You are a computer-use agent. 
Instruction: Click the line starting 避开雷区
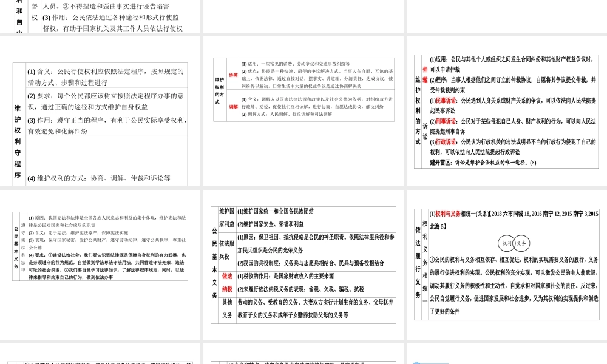click(483, 163)
